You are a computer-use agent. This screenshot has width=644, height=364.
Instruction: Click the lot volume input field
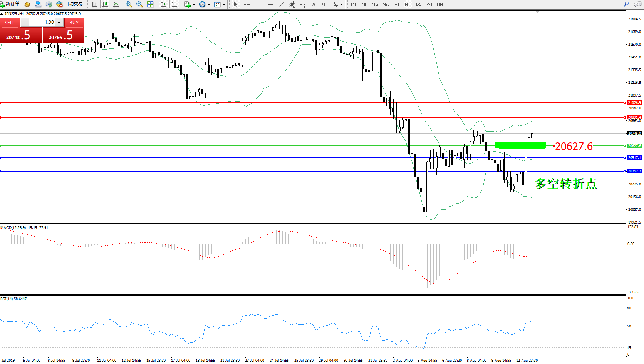point(42,22)
